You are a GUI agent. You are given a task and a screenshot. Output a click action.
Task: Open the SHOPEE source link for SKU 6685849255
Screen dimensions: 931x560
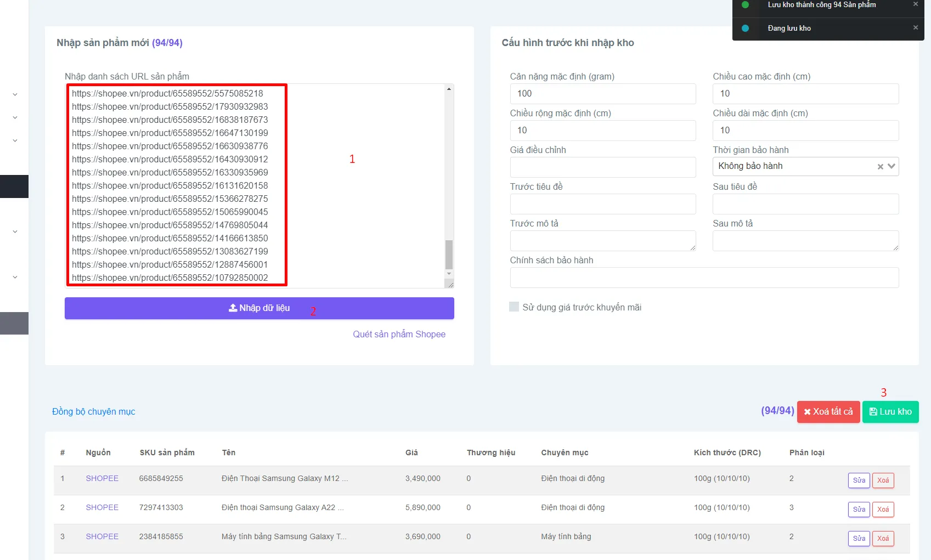[x=102, y=478]
